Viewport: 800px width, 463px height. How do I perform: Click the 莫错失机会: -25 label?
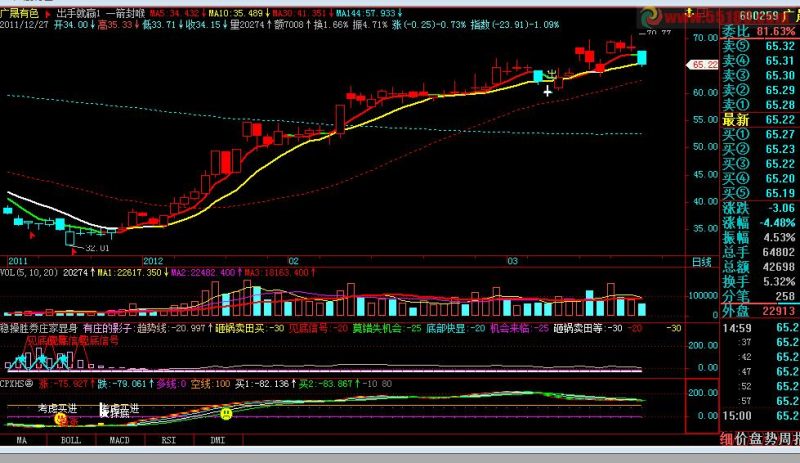click(x=387, y=328)
